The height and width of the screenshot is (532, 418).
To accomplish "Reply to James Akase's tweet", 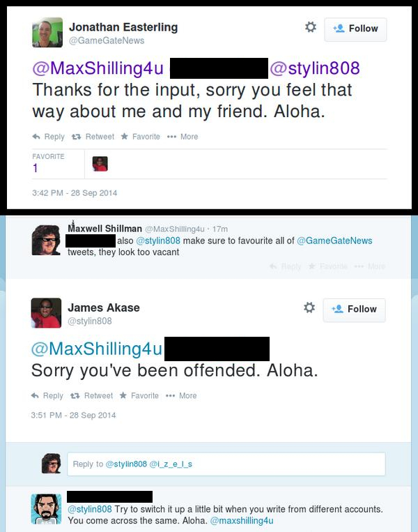I will coord(47,395).
